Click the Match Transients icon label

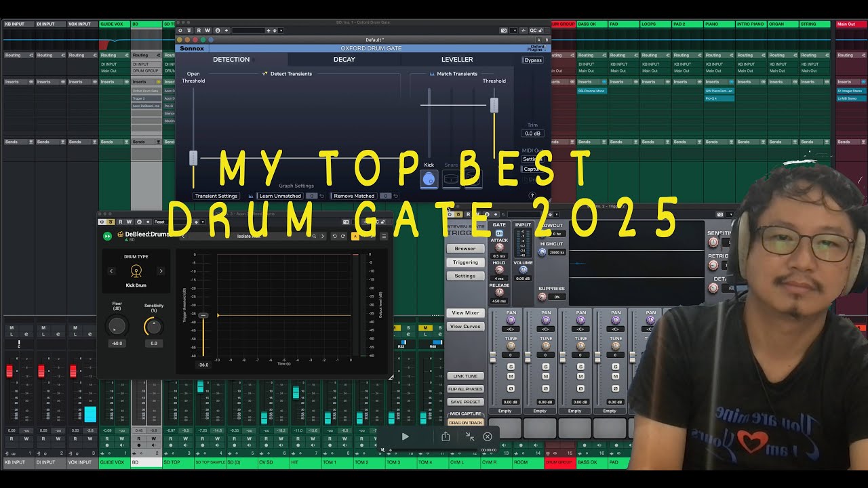(431, 74)
